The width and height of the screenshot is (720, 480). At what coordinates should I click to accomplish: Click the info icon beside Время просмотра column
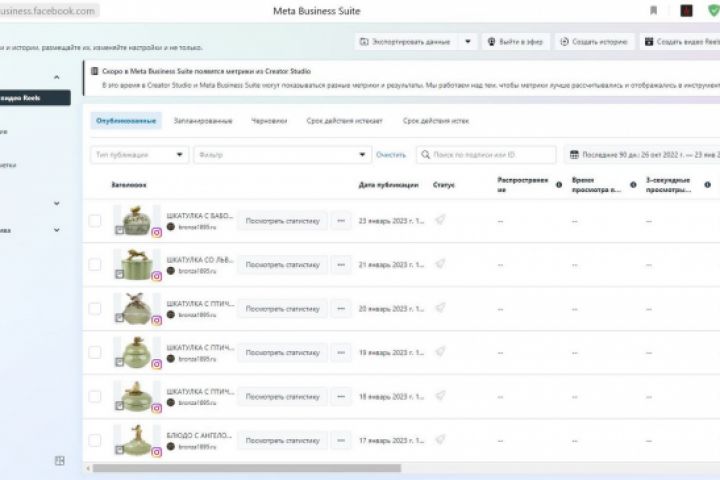633,185
